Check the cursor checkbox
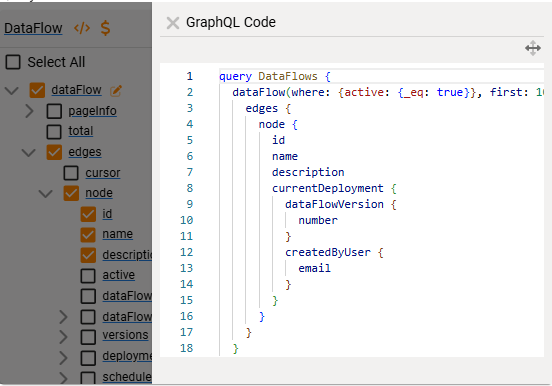This screenshot has width=552, height=386. pos(71,173)
